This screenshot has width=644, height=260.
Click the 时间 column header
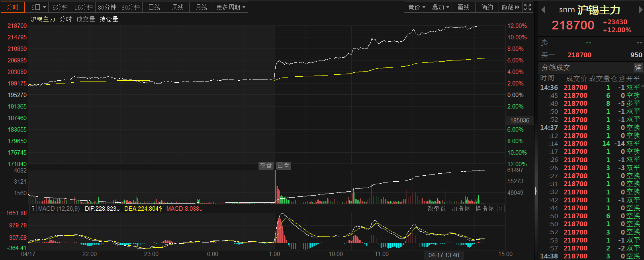(547, 78)
